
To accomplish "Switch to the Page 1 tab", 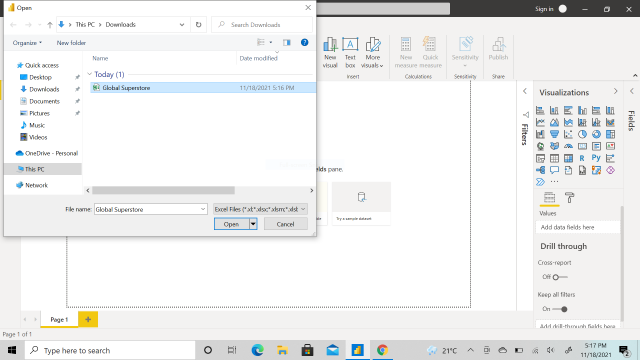I will [x=59, y=320].
